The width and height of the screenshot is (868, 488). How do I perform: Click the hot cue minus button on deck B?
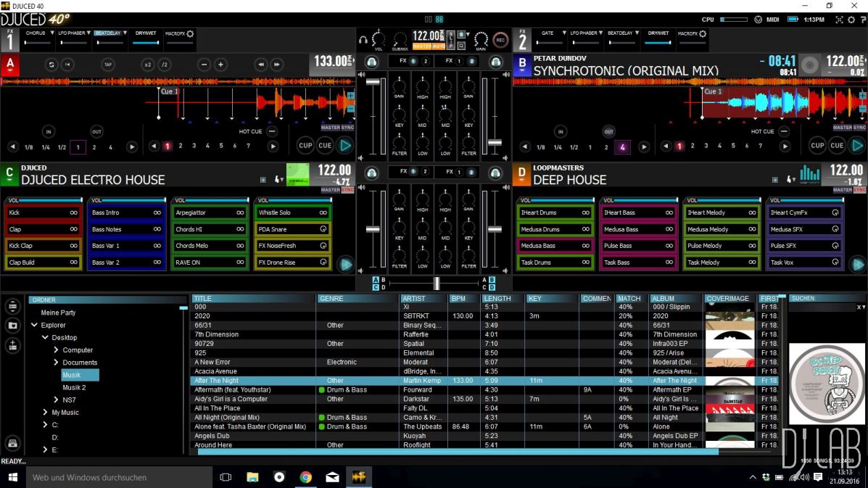(x=784, y=131)
